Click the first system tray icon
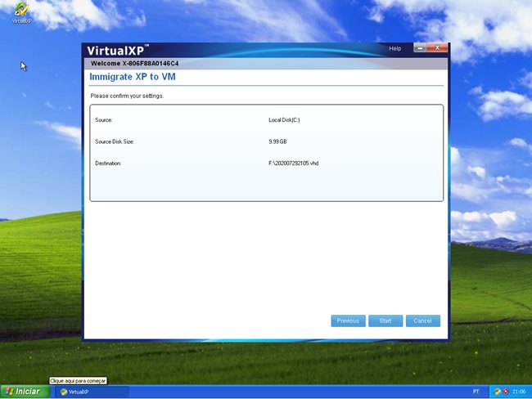532x399 pixels. pos(497,392)
